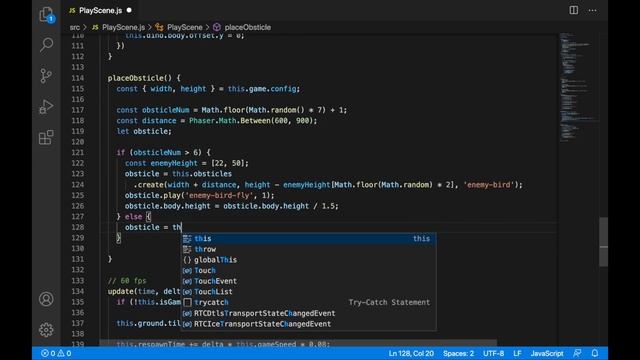Select the RTCIceTransportStateChangedEvent suggestion
Viewport: 640px width, 360px height.
(309, 324)
